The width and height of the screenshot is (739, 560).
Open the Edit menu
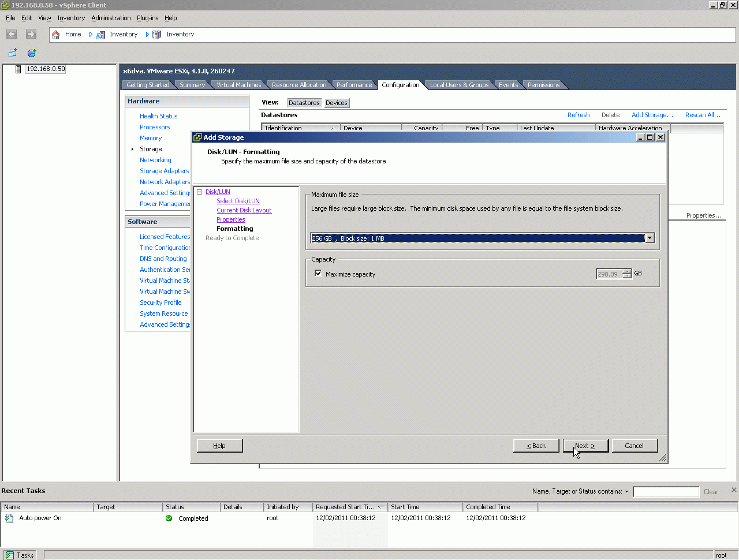[x=27, y=18]
